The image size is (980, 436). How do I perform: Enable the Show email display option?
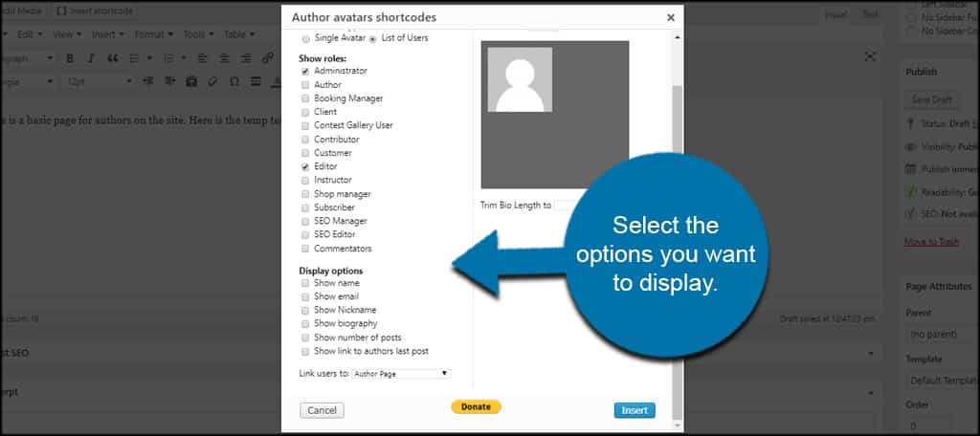click(305, 296)
